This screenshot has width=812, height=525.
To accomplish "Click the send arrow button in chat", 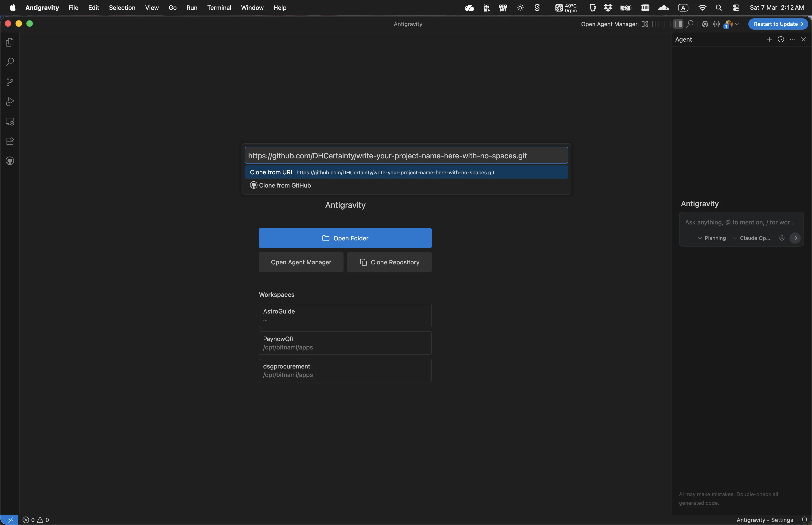I will (795, 238).
